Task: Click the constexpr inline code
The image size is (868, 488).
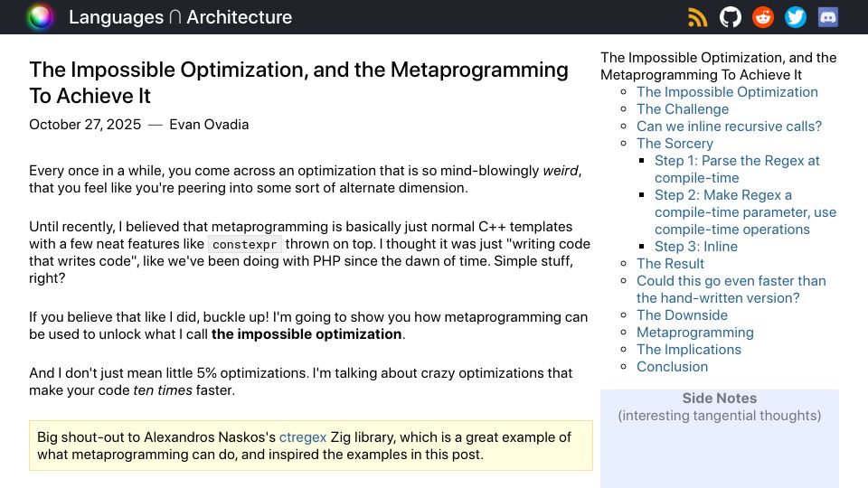Action: [x=244, y=244]
